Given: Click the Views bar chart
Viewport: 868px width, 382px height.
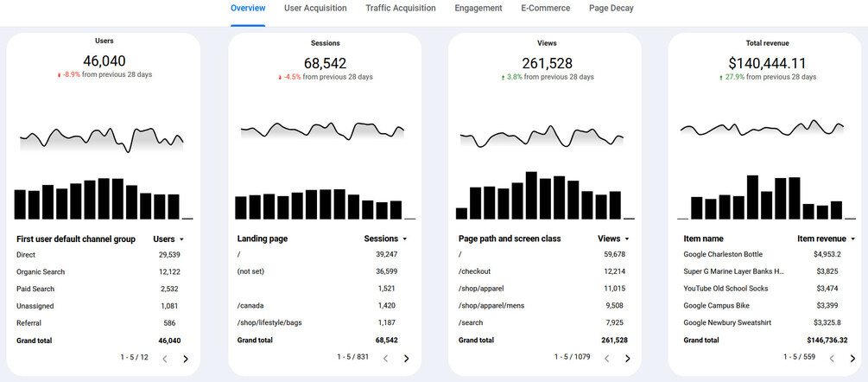Looking at the screenshot, I should pos(545,195).
